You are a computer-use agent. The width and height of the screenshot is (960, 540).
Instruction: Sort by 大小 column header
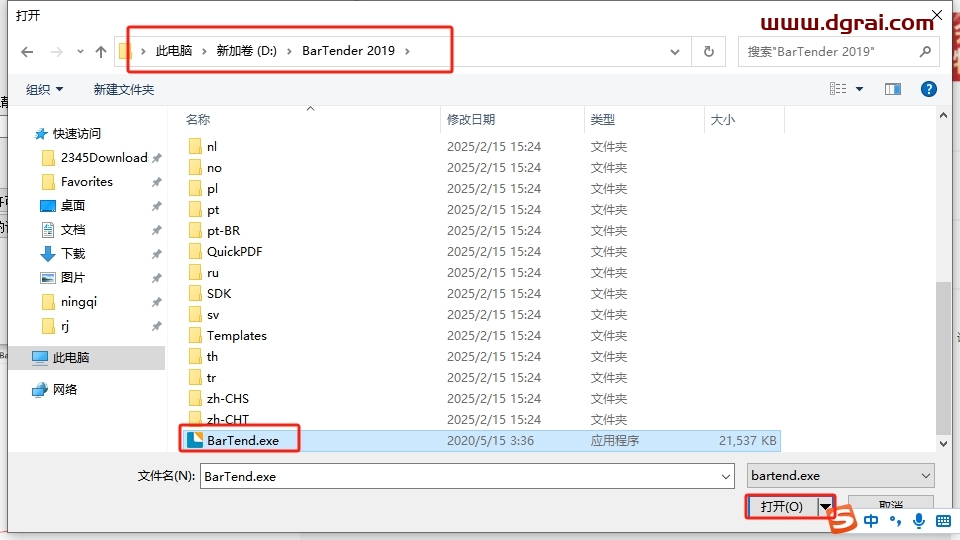click(x=722, y=119)
